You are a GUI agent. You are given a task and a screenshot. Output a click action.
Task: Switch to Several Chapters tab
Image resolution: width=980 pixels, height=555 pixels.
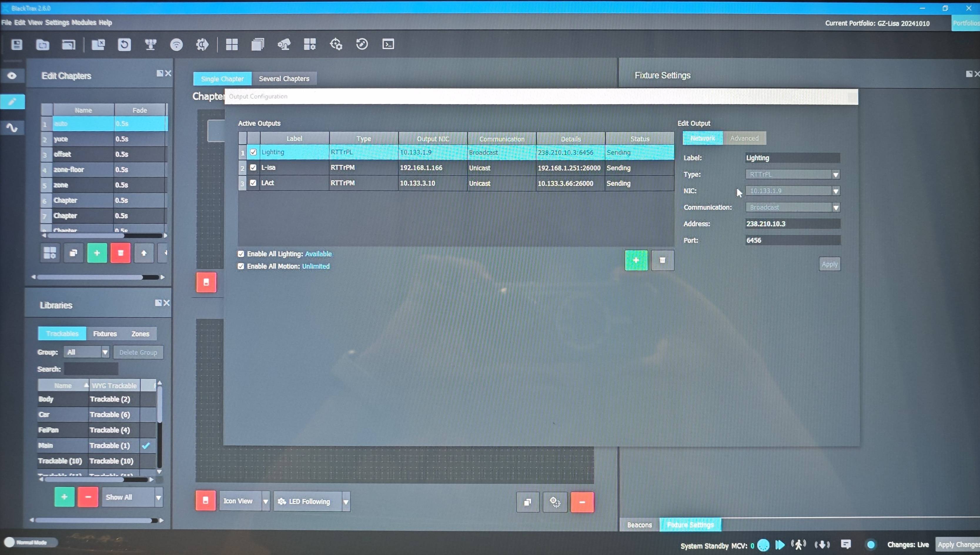(x=284, y=79)
